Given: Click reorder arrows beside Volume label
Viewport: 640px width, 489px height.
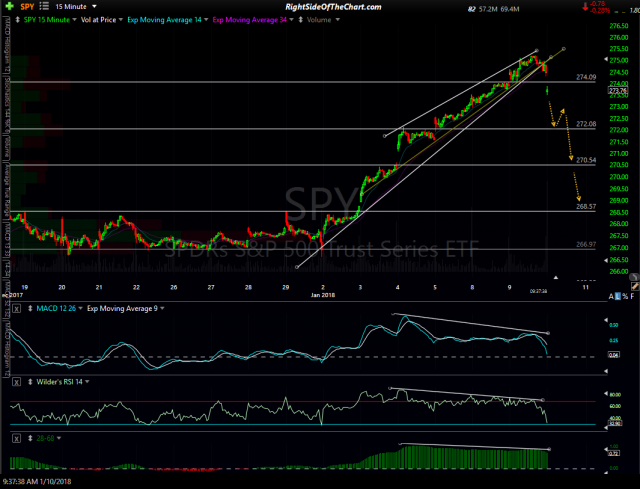Looking at the screenshot, I should click(x=301, y=20).
